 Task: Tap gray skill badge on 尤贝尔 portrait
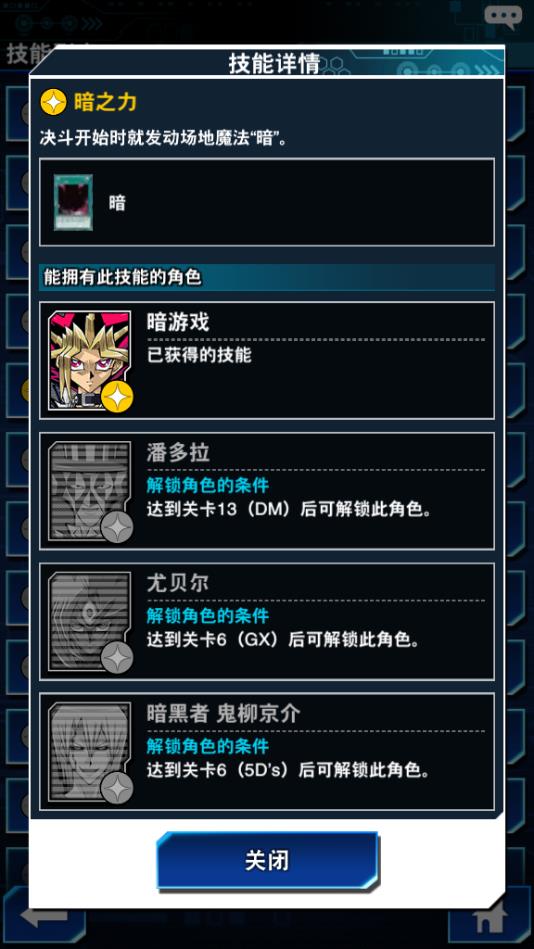(117, 657)
